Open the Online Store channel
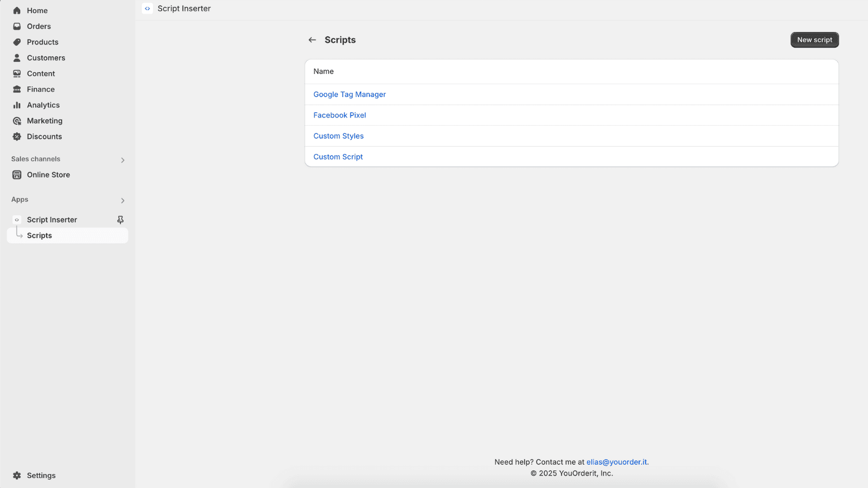The width and height of the screenshot is (868, 488). 48,175
